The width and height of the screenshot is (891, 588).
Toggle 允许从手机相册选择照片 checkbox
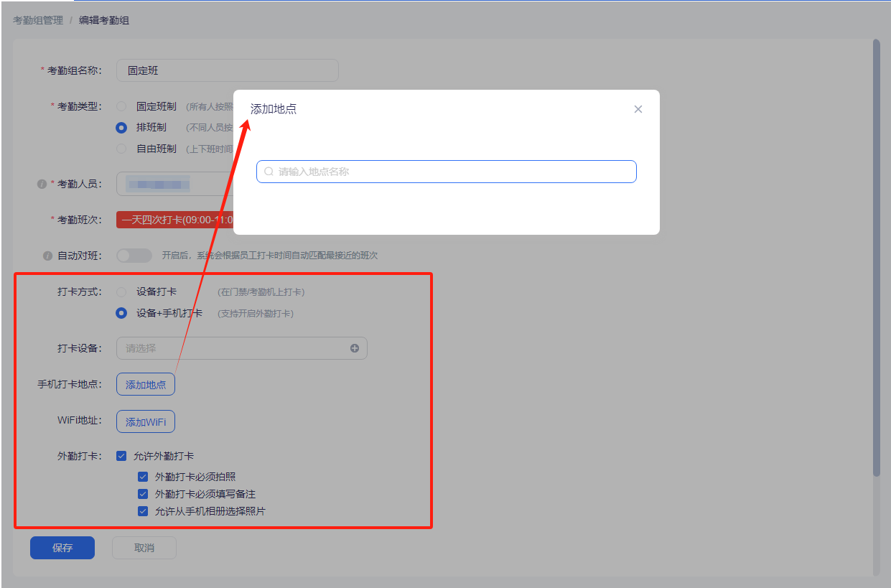click(x=143, y=511)
